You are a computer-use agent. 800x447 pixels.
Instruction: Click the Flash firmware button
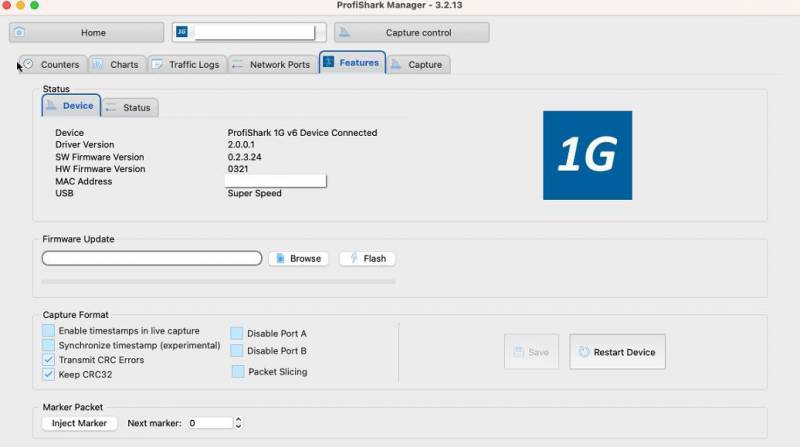pyautogui.click(x=367, y=259)
